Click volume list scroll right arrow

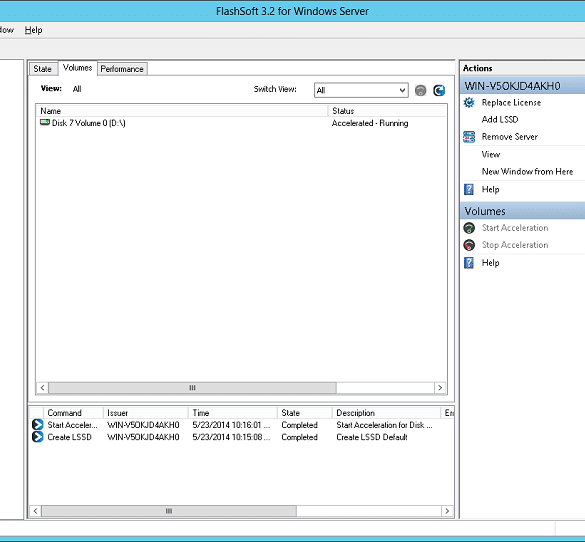pyautogui.click(x=440, y=388)
